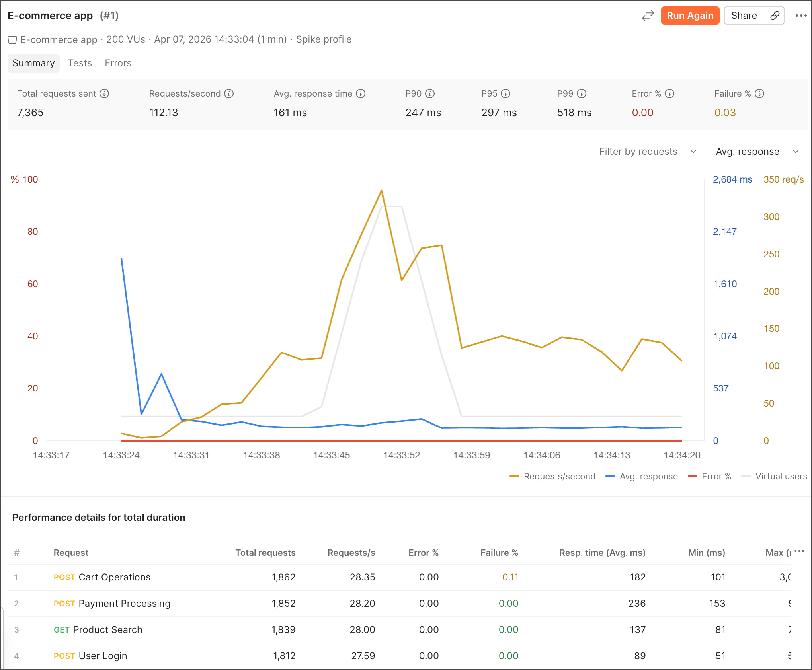Click info icon beside Avg. response time

[361, 93]
